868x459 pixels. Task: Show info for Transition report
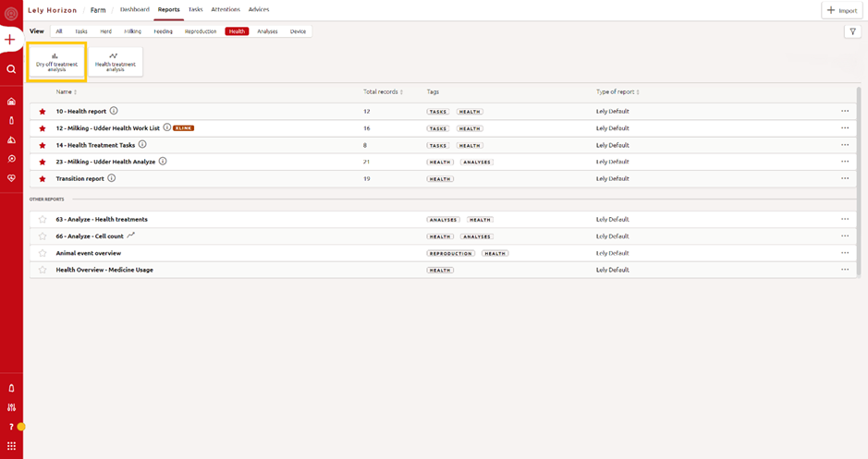(111, 178)
